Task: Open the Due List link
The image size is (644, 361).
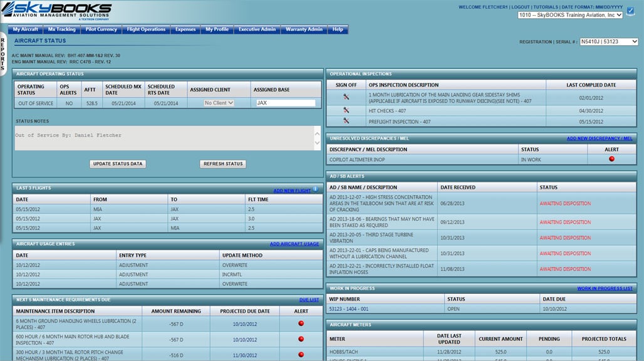Action: (x=309, y=300)
